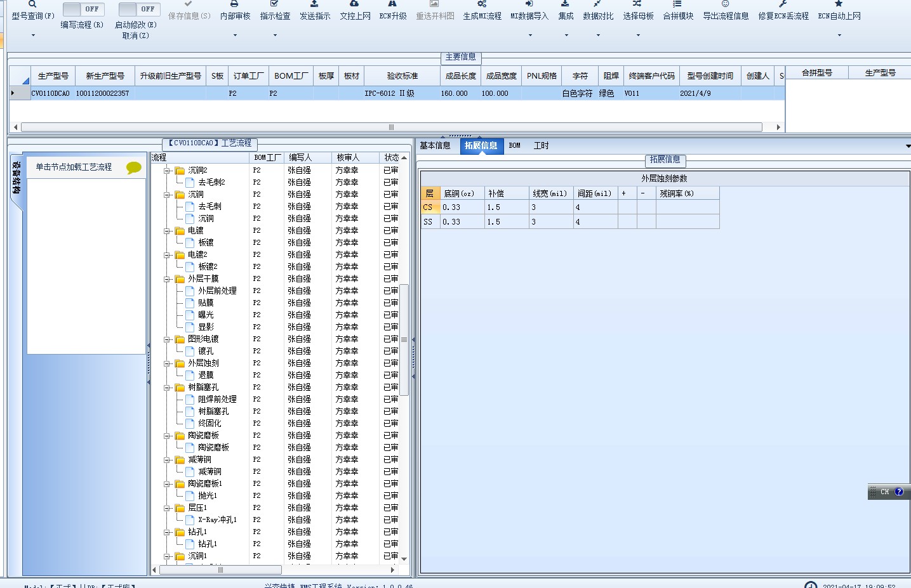The height and width of the screenshot is (588, 911).
Task: Collapse the 树脂塞孔 tree node
Action: tap(167, 388)
